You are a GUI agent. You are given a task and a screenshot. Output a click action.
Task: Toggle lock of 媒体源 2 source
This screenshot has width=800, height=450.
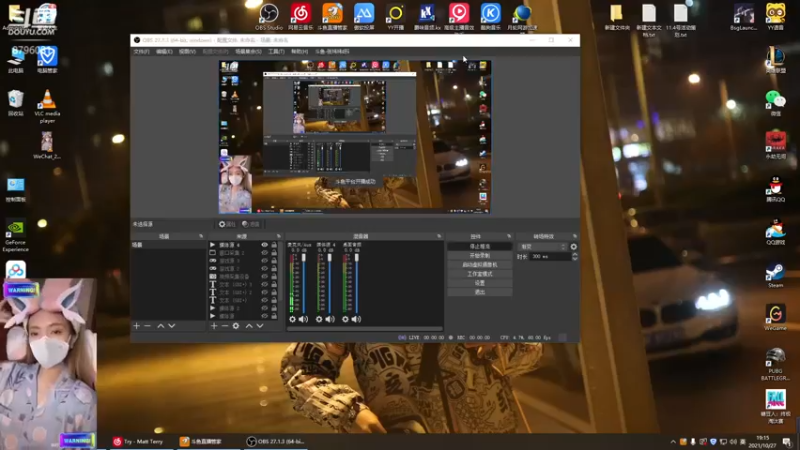(274, 308)
